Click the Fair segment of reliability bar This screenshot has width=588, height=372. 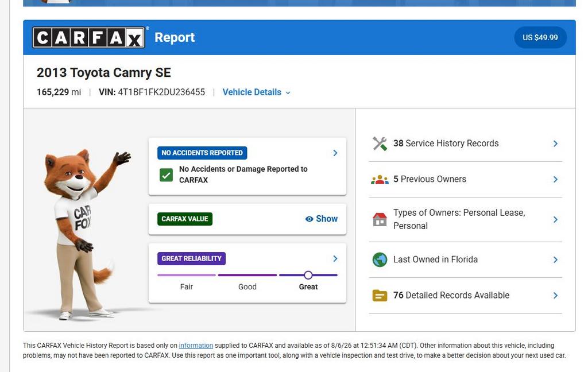tap(187, 275)
